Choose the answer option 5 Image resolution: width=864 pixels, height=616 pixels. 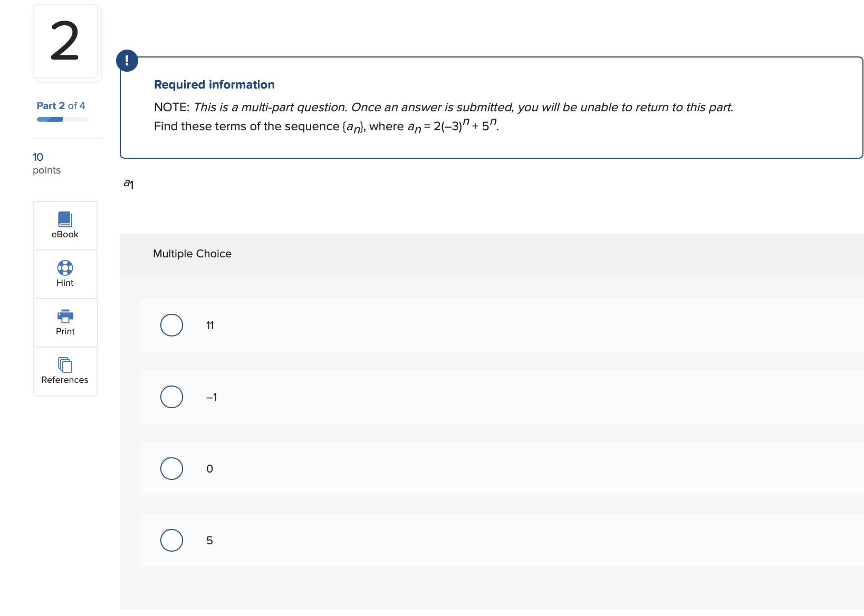(171, 540)
